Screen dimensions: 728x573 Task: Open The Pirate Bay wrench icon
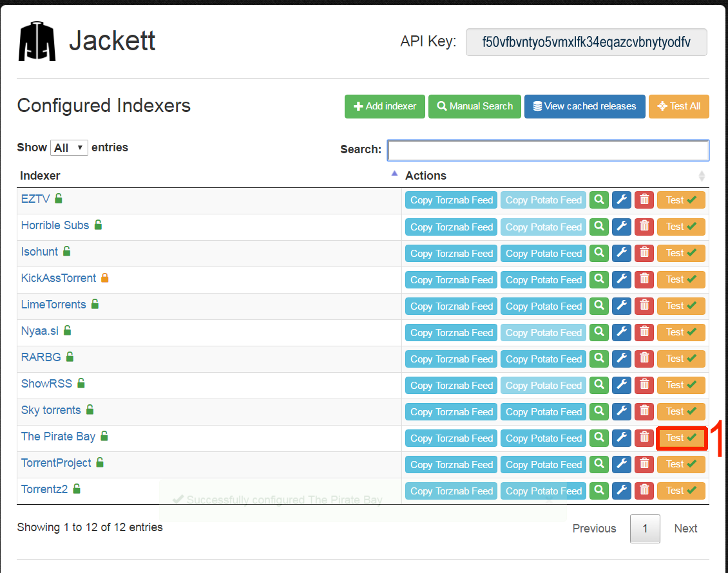coord(622,438)
